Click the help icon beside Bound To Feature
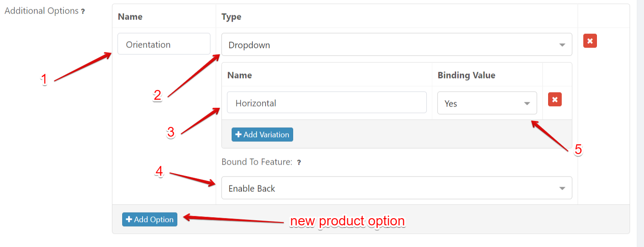 click(299, 162)
